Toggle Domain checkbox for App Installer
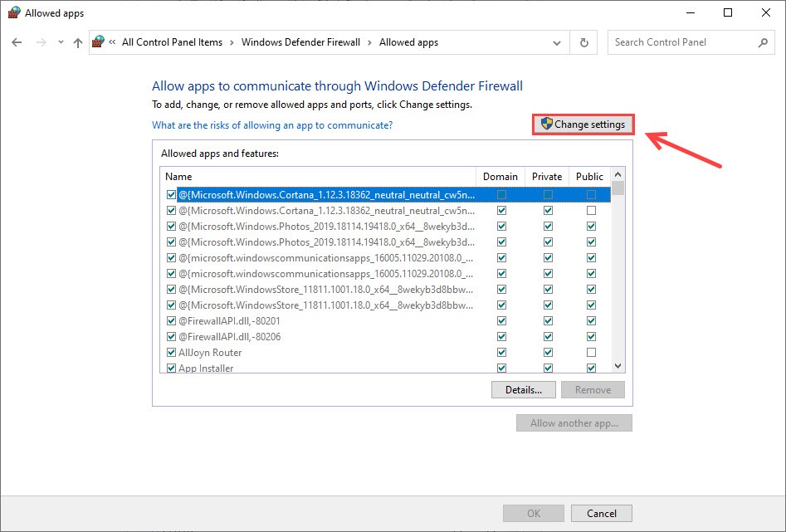Viewport: 786px width, 532px height. [501, 368]
